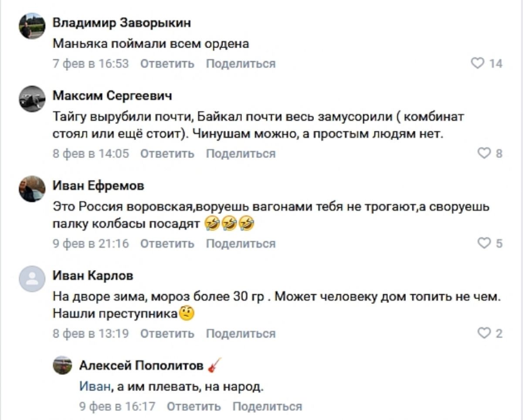Open Иван Карлов's default avatar
523x420 pixels.
click(x=32, y=278)
